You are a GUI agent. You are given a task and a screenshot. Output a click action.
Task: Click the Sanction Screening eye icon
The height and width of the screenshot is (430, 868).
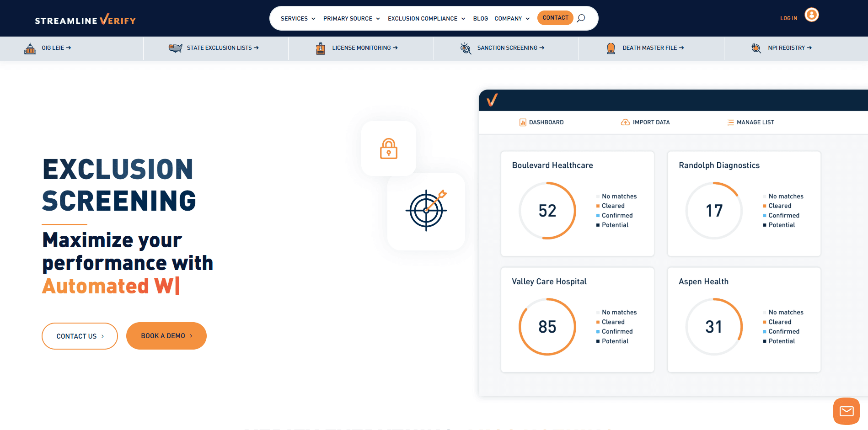click(x=466, y=48)
